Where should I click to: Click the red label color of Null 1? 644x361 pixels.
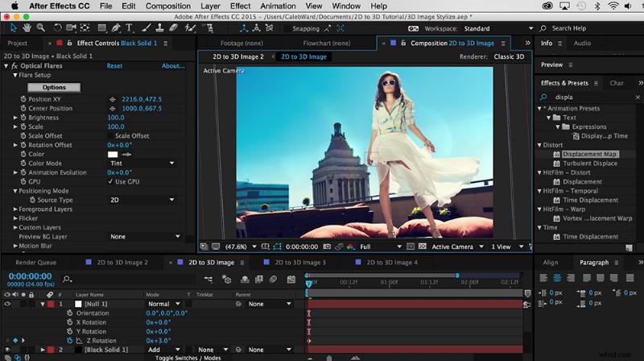pyautogui.click(x=51, y=304)
